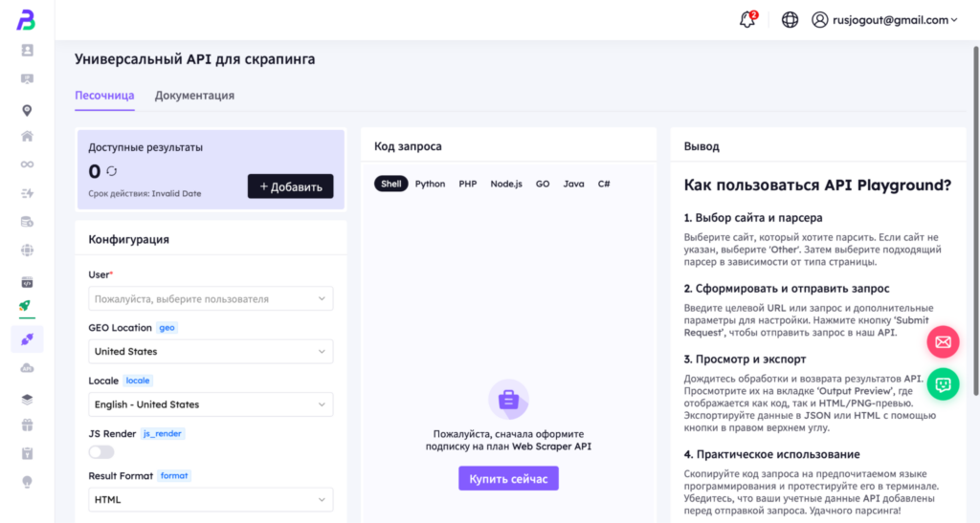Open the Result Format dropdown
Screen dimensions: 980x523
coord(211,499)
